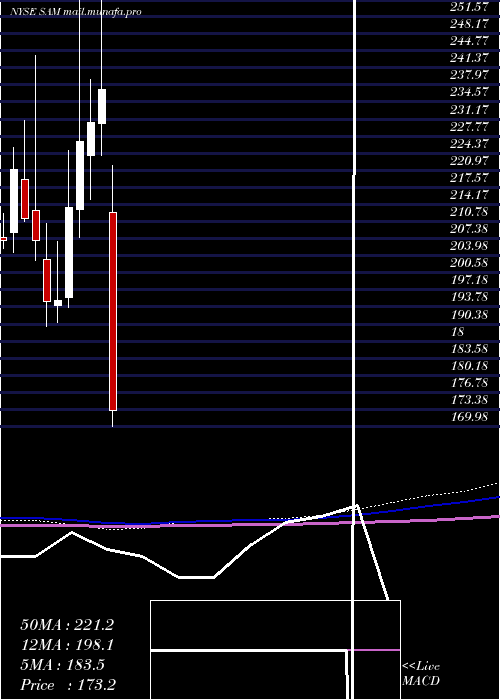Click the 200.58 price axis label
Image resolution: width=500 pixels, height=700 pixels.
(469, 263)
